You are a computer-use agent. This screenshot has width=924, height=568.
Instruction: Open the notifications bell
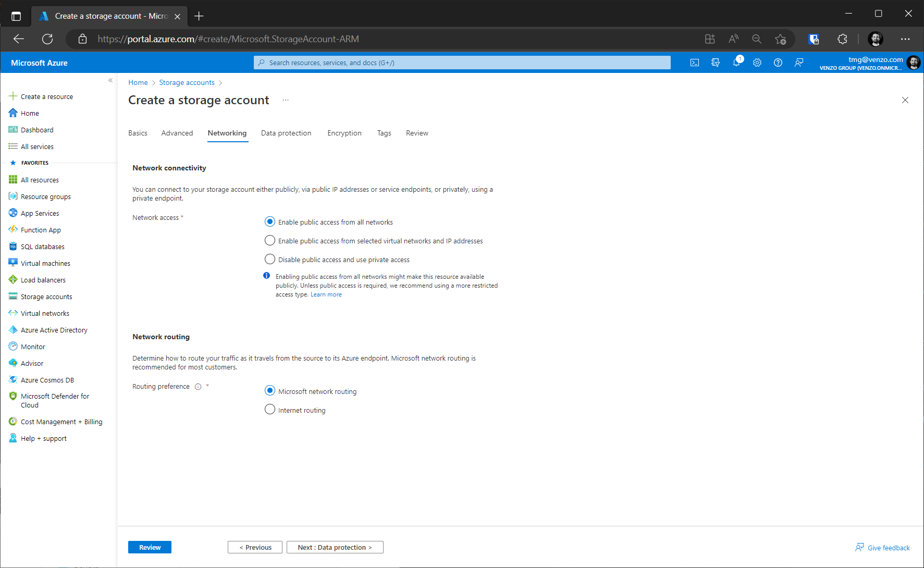click(736, 63)
